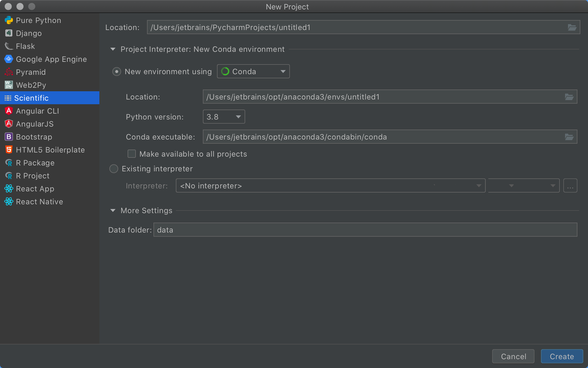Select React Native project type label
Screen dimensions: 588x368
tap(39, 202)
